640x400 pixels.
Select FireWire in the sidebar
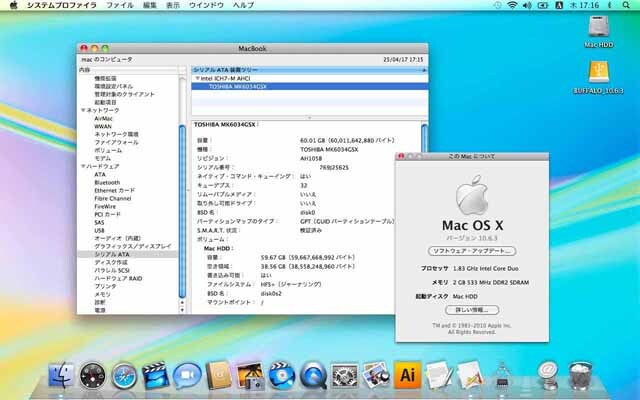tap(105, 207)
